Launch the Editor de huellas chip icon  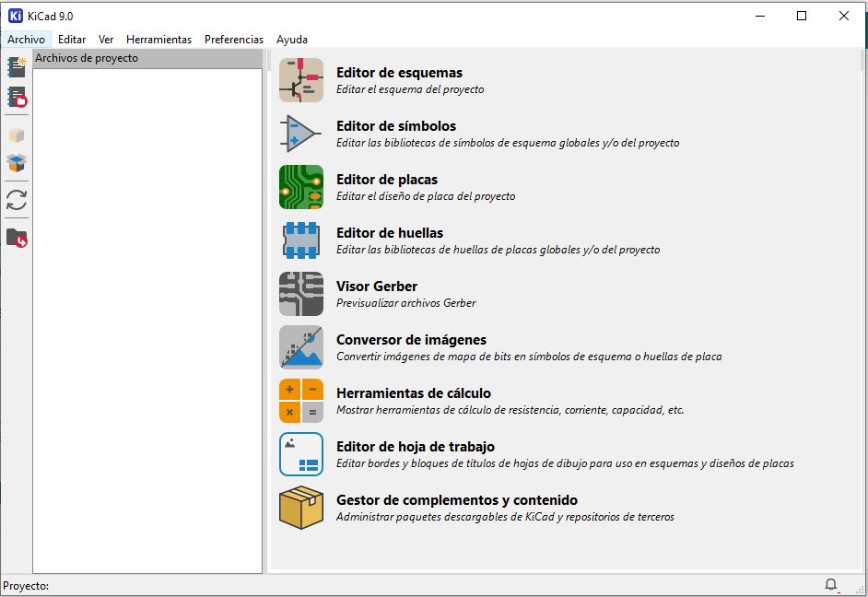[x=301, y=240]
